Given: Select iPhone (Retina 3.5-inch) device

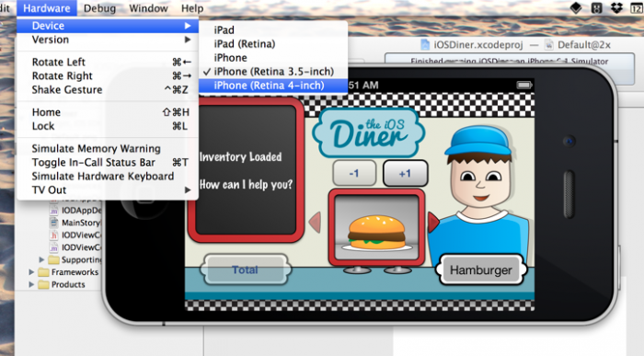Looking at the screenshot, I should pyautogui.click(x=273, y=72).
